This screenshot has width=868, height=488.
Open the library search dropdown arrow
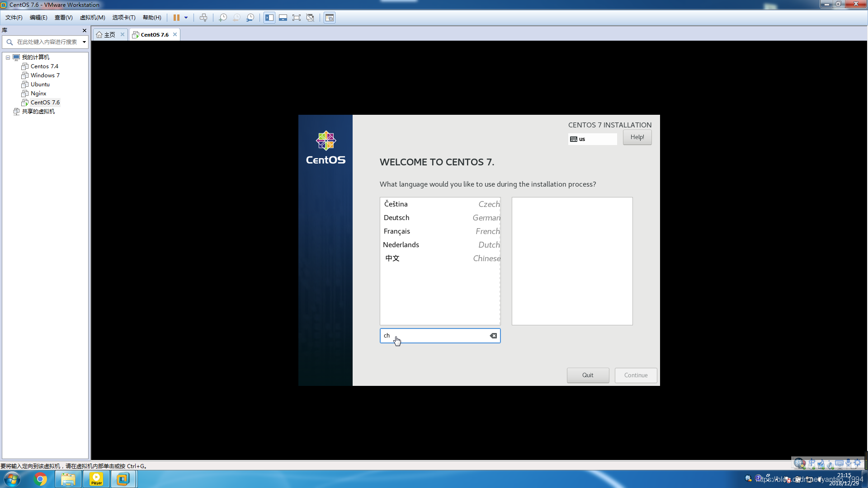[x=84, y=42]
